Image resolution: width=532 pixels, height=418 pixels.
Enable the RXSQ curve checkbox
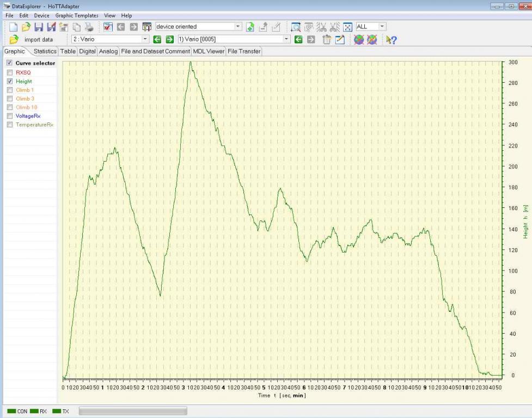pyautogui.click(x=9, y=72)
